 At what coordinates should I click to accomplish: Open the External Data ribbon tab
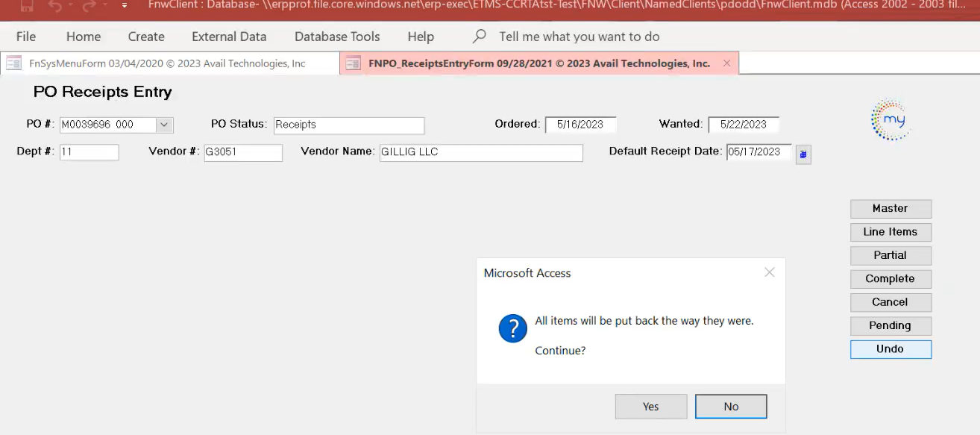[229, 37]
